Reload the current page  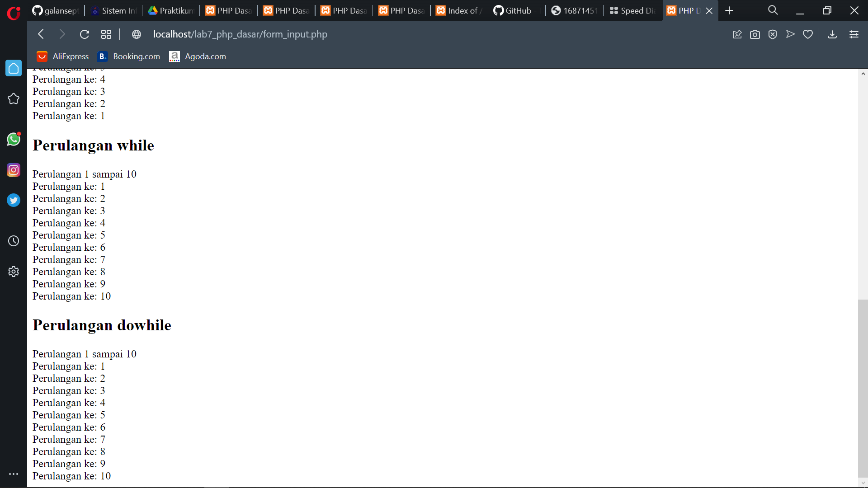click(x=85, y=34)
